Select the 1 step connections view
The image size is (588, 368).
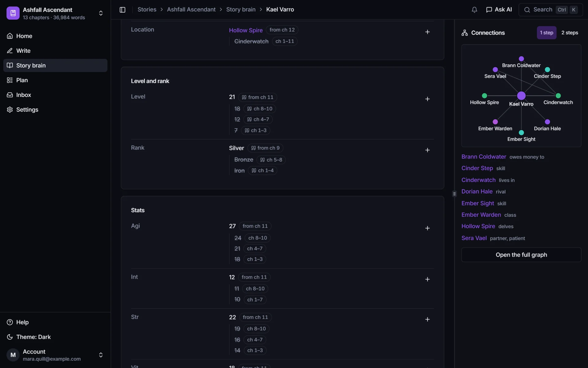546,33
